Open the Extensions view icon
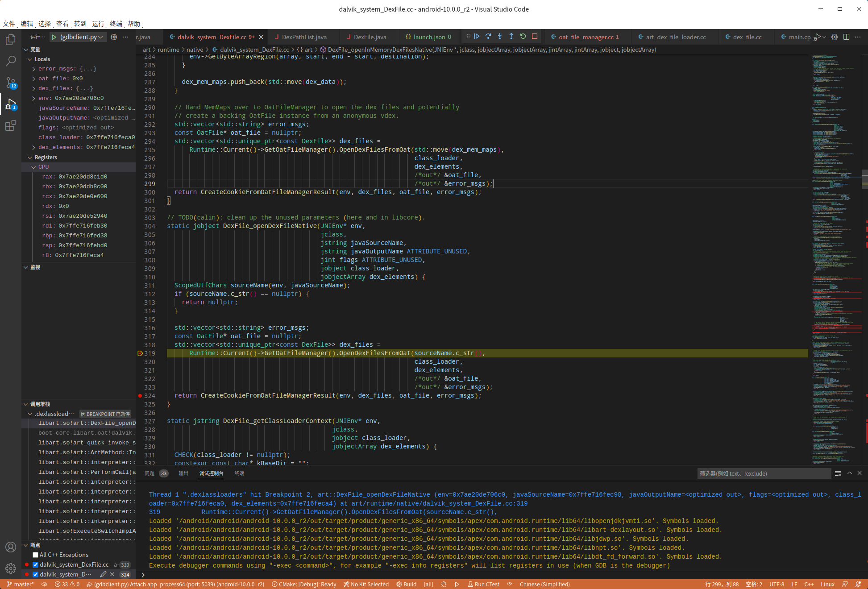This screenshot has height=589, width=868. (11, 126)
